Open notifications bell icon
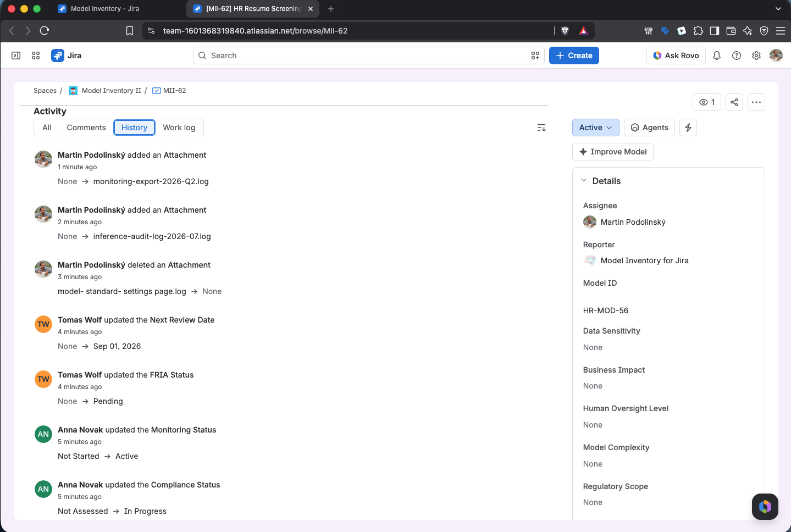 717,56
